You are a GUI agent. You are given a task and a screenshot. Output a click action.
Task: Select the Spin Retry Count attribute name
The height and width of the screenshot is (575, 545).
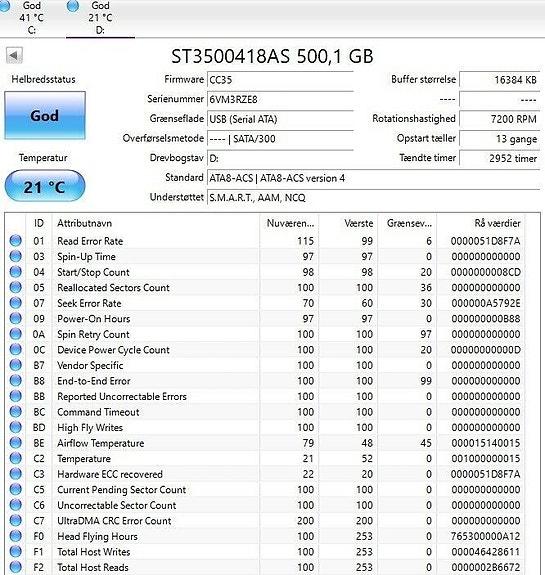pos(93,334)
